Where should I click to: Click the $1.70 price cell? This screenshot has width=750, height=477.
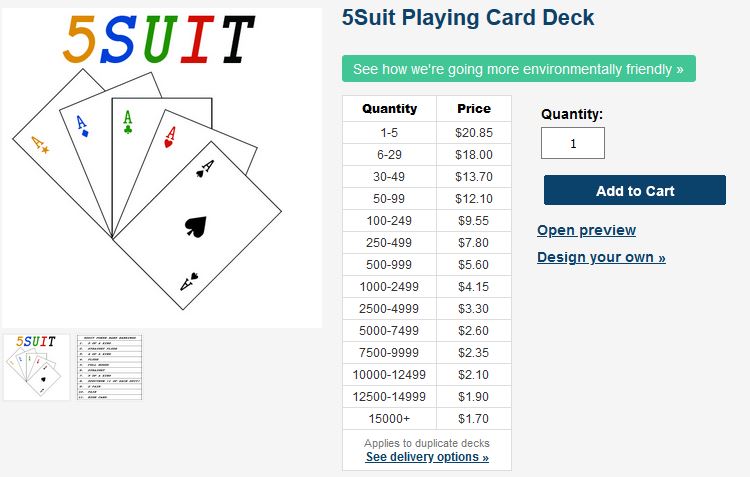(x=474, y=419)
